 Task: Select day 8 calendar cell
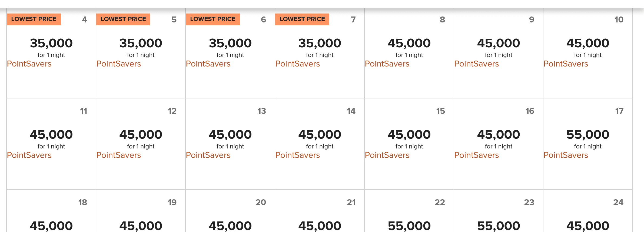[x=409, y=53]
